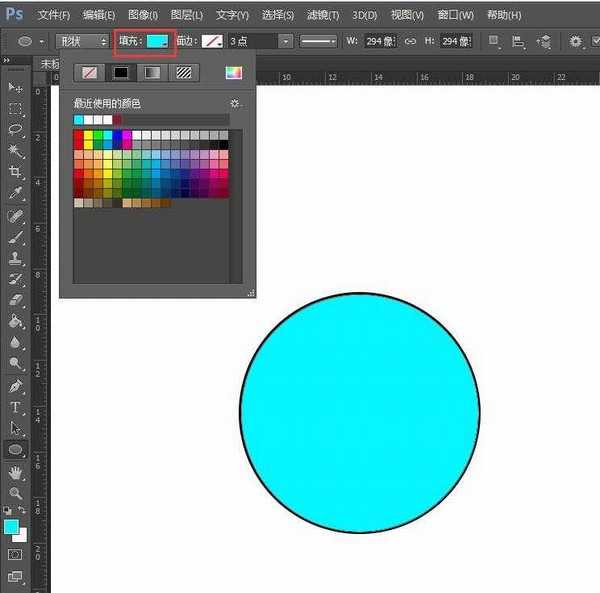Select the Hand tool
The width and height of the screenshot is (600, 593).
point(16,472)
